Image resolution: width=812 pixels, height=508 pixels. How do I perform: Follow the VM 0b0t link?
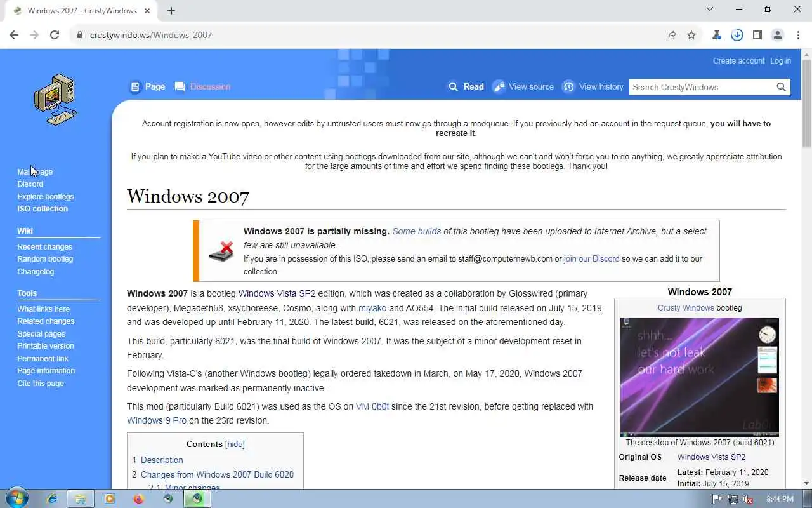pos(372,406)
